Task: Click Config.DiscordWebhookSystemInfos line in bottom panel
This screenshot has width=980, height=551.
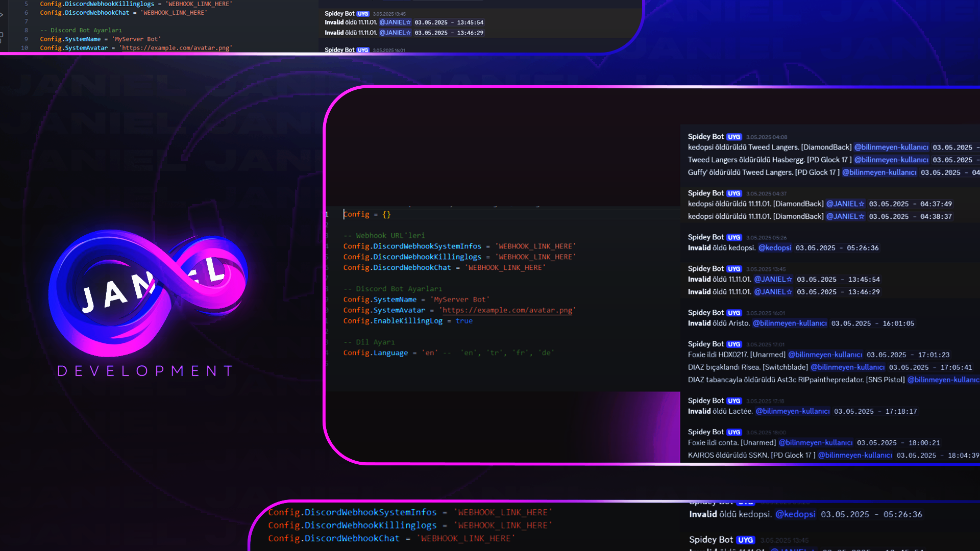Action: tap(410, 512)
